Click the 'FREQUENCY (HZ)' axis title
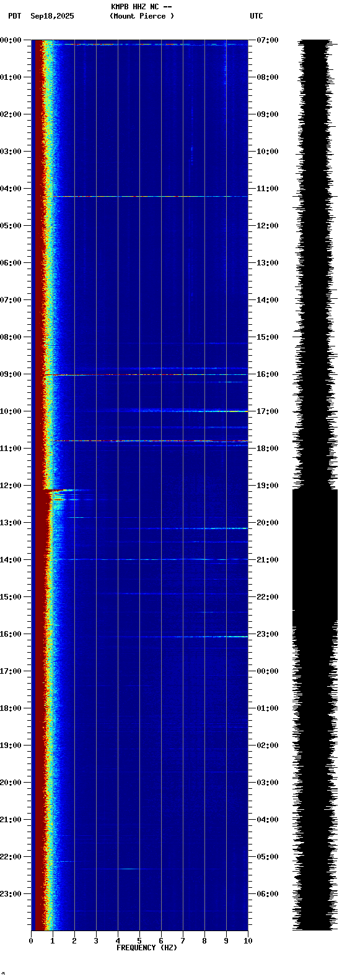 point(147,948)
